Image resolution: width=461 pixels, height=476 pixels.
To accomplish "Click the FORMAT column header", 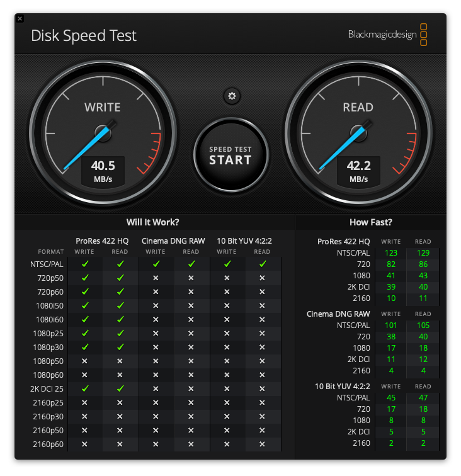I will (51, 252).
